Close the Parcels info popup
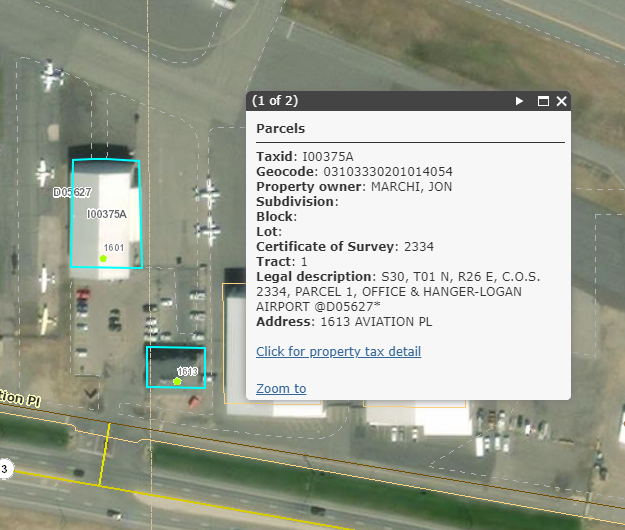The image size is (625, 530). [x=562, y=101]
